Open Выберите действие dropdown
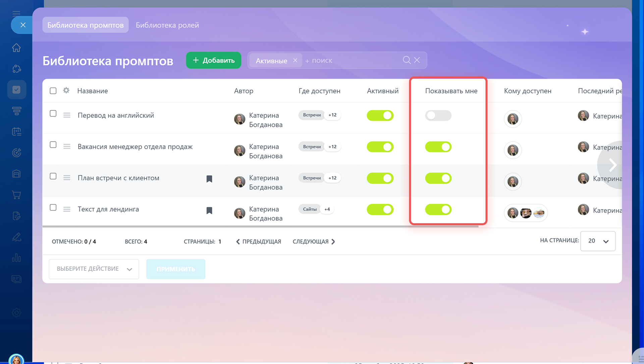Viewport: 644px width, 364px height. pos(94,269)
